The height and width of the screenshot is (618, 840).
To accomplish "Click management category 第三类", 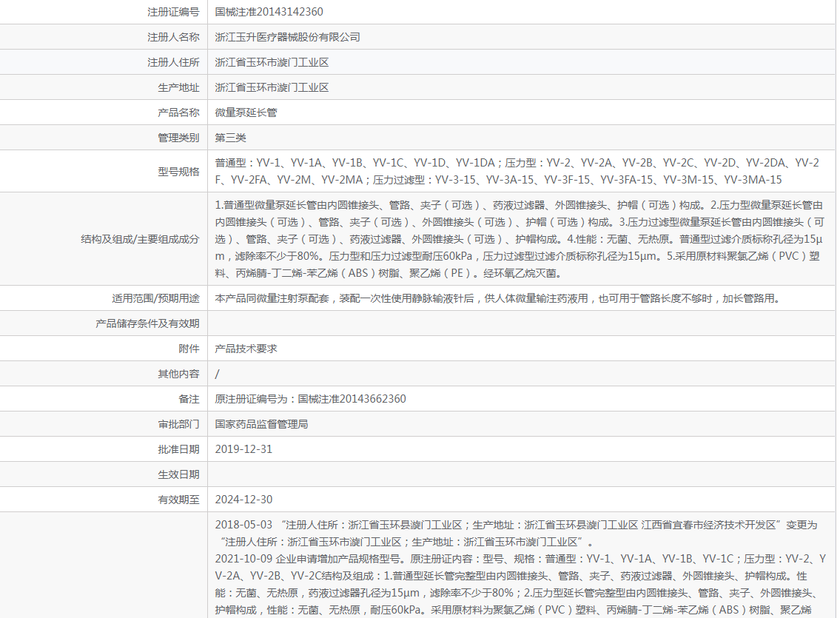I will (230, 138).
